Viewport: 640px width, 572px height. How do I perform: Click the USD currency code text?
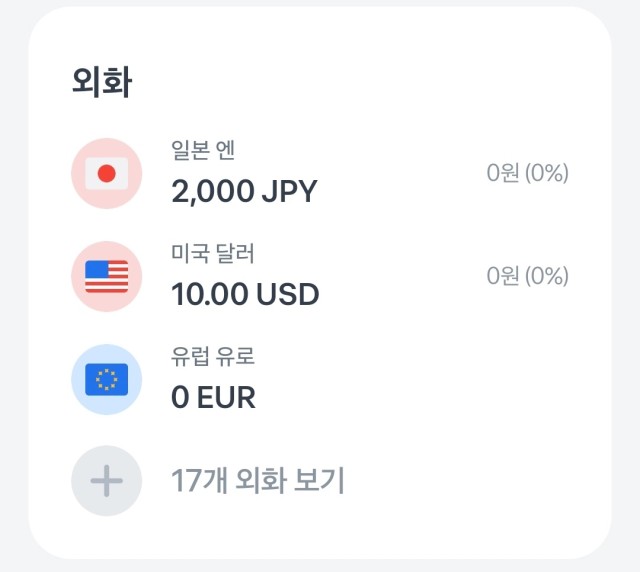288,294
